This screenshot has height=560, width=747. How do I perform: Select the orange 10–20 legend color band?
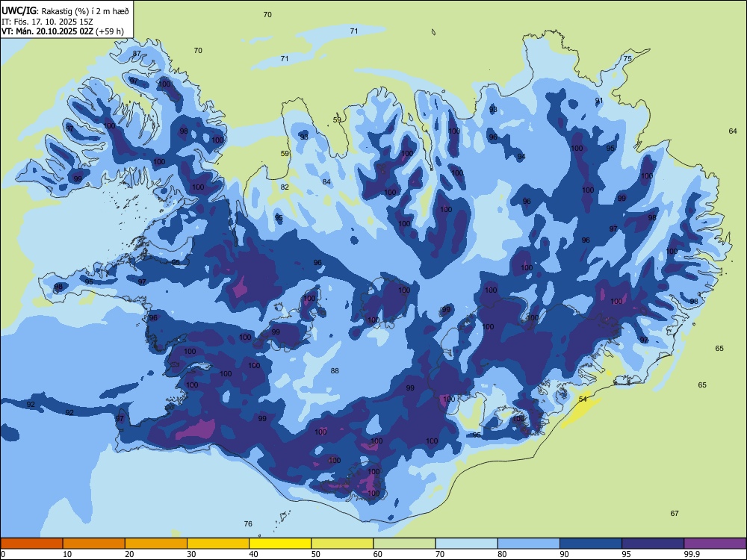click(x=94, y=544)
